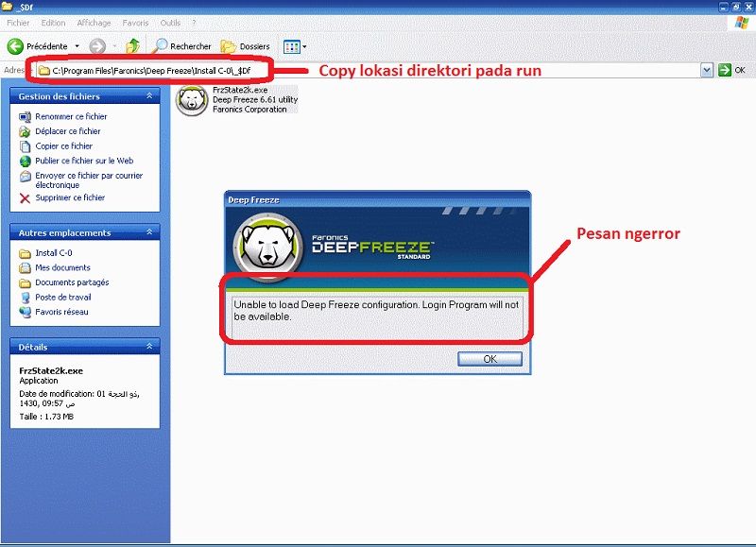
Task: Open the Précédente history dropdown arrow
Action: [77, 46]
